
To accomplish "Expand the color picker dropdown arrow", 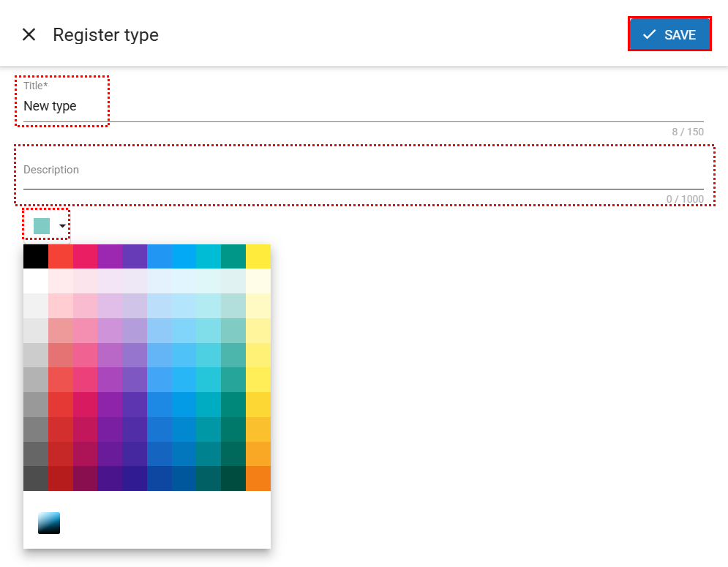I will click(x=63, y=226).
